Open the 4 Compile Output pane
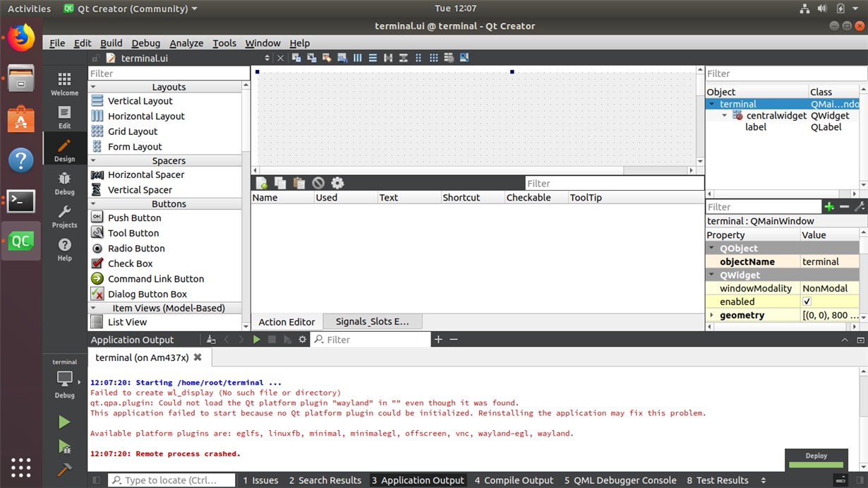This screenshot has width=868, height=488. click(514, 480)
